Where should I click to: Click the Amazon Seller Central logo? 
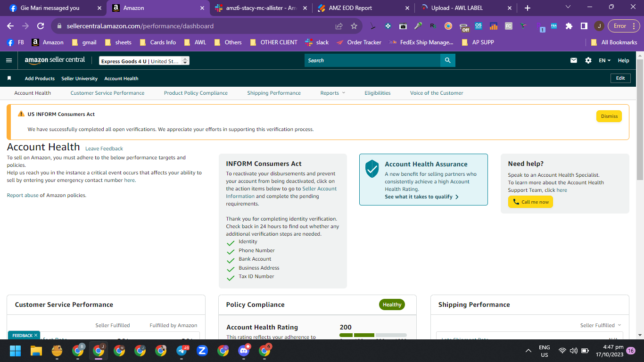[55, 60]
